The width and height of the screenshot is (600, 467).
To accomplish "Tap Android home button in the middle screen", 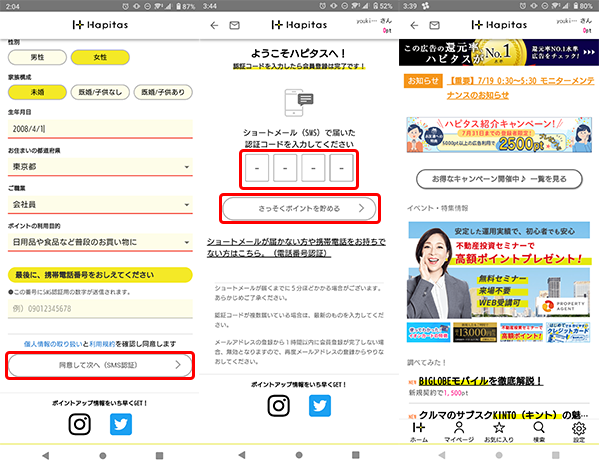I will (x=299, y=455).
